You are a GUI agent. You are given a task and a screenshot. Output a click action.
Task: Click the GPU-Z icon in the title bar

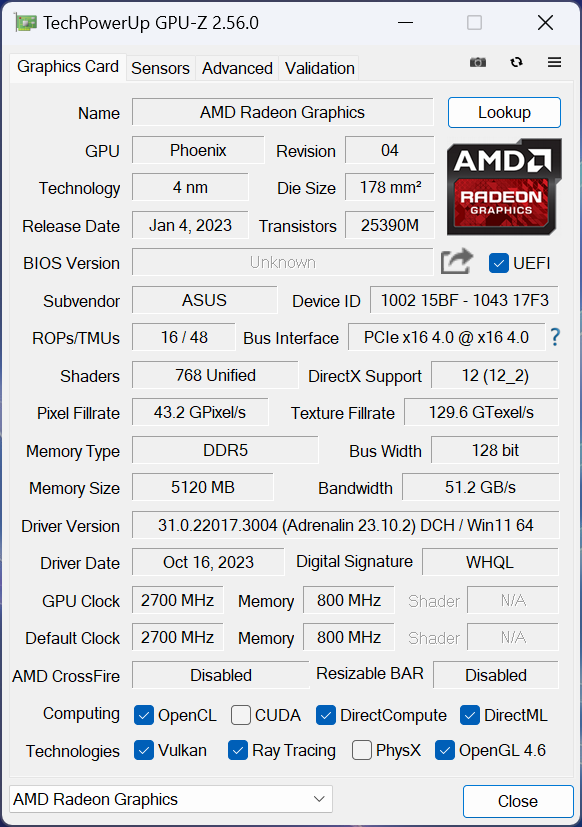tap(25, 21)
